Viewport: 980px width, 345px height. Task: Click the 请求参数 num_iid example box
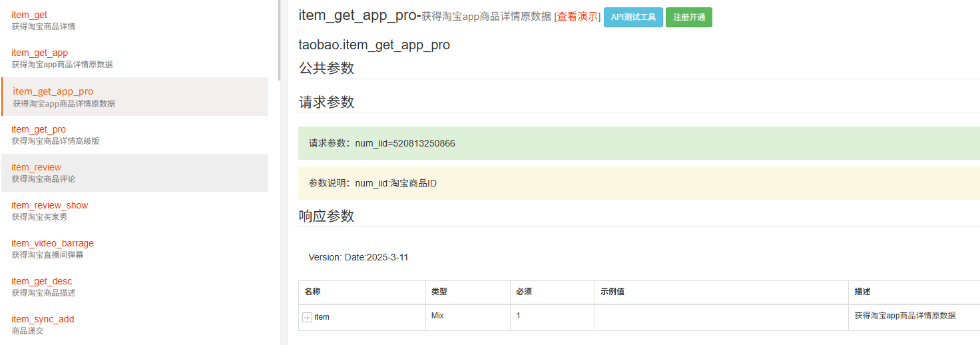point(639,143)
